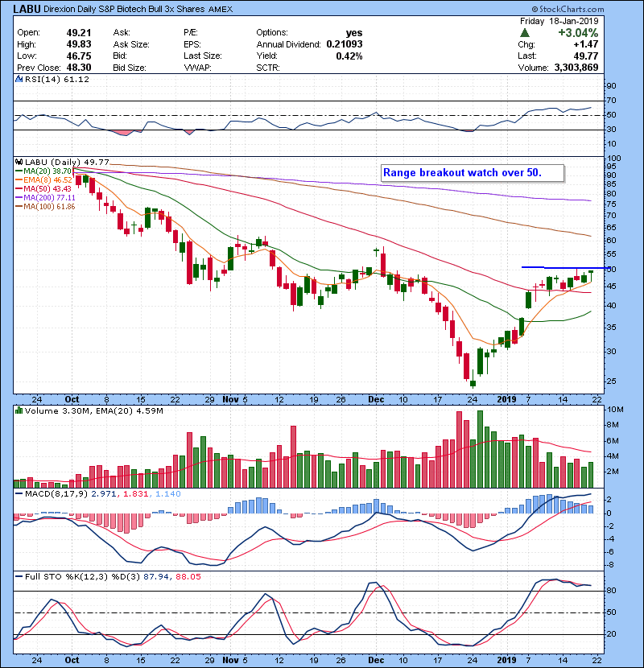Click the Volume value 3,303,869

point(576,68)
